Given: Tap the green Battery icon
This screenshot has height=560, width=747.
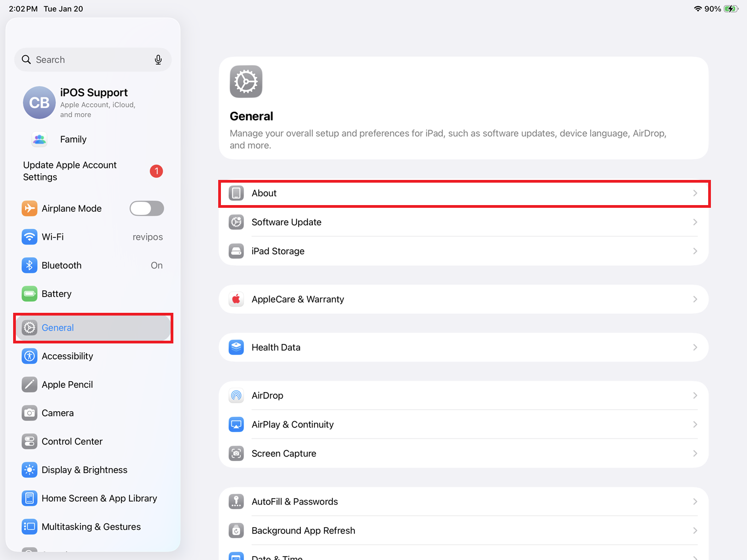Looking at the screenshot, I should (x=30, y=294).
